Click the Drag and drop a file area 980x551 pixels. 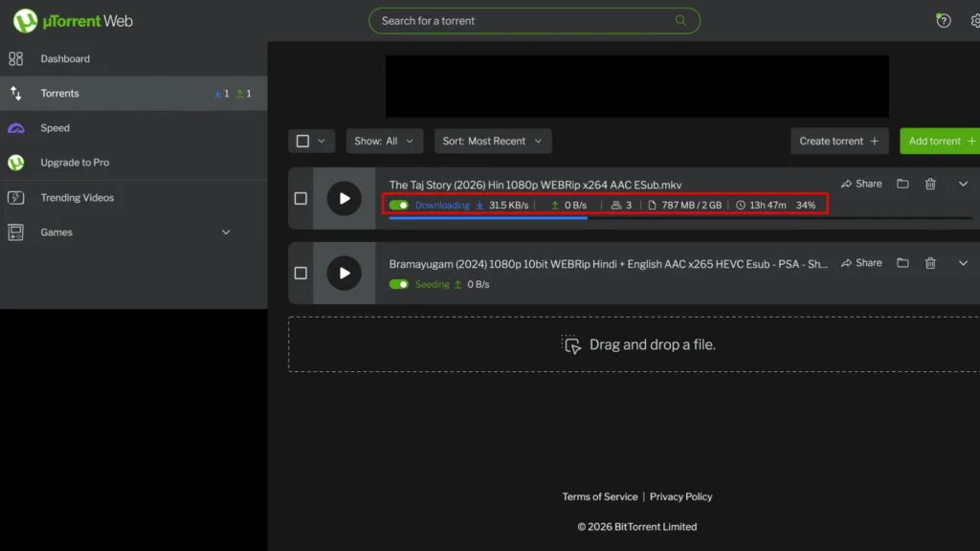[634, 344]
